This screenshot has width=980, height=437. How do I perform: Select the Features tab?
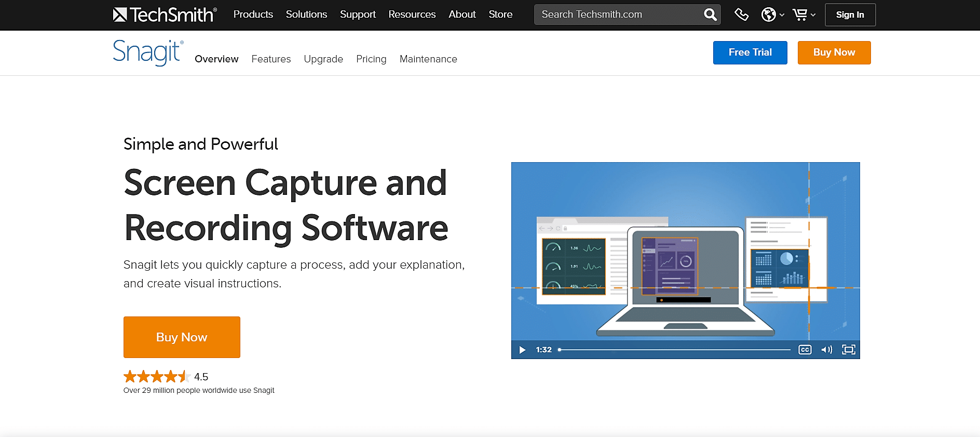pos(271,59)
